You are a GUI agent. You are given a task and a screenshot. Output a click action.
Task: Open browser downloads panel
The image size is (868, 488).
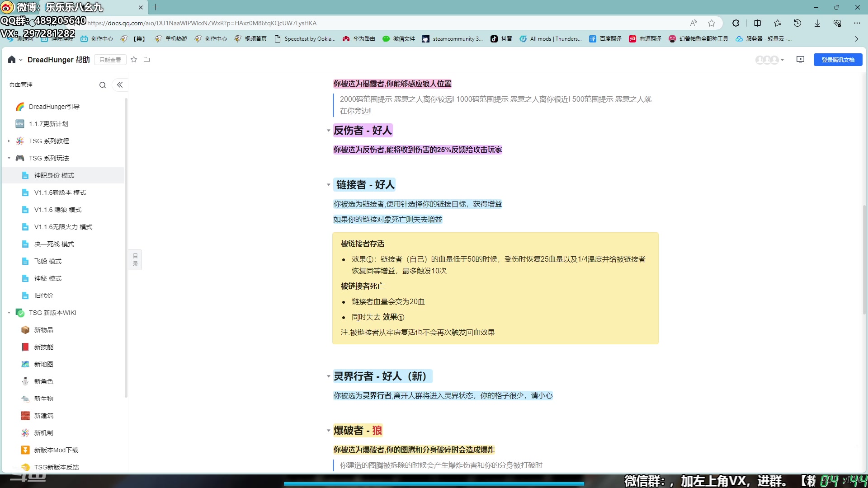pos(817,23)
